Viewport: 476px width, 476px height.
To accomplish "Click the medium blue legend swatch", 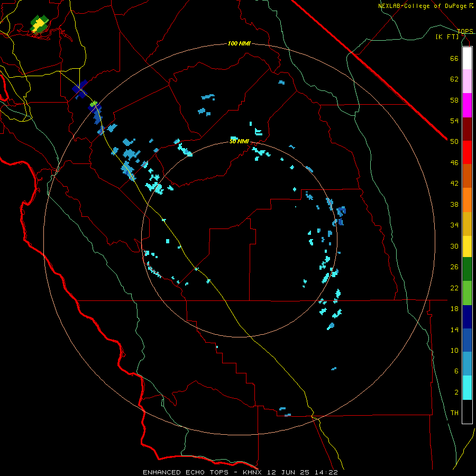I will coord(467,340).
